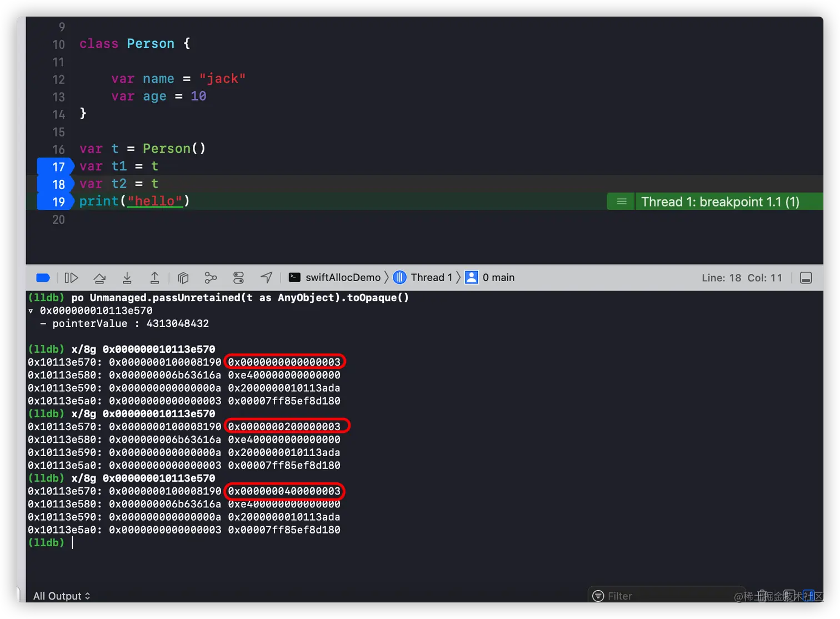The height and width of the screenshot is (619, 840).
Task: Open the 0 main frame selector
Action: [x=490, y=277]
